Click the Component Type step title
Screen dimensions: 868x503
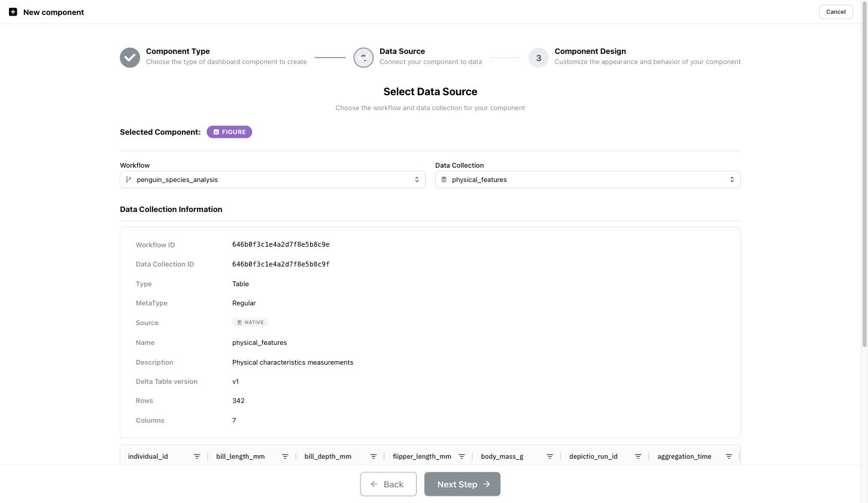point(178,51)
